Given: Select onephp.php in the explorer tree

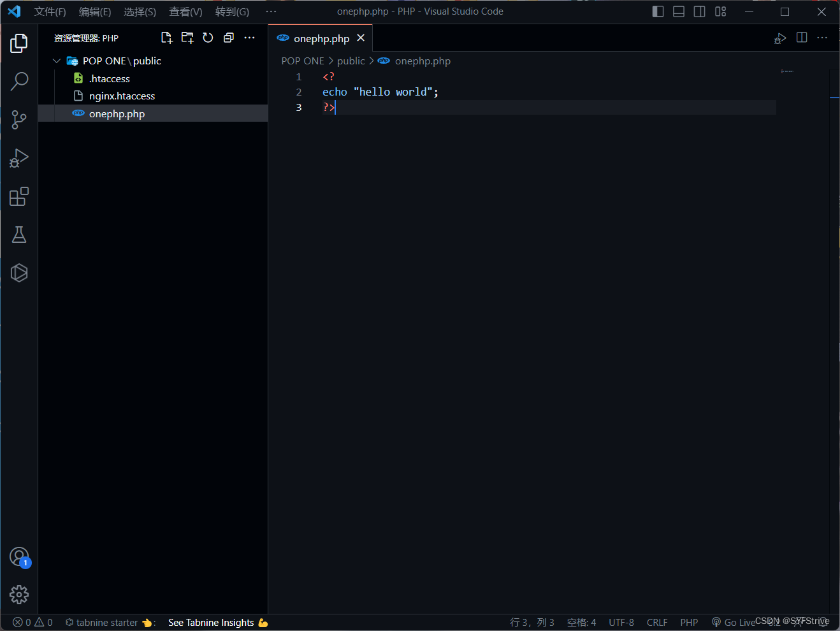Looking at the screenshot, I should click(153, 113).
